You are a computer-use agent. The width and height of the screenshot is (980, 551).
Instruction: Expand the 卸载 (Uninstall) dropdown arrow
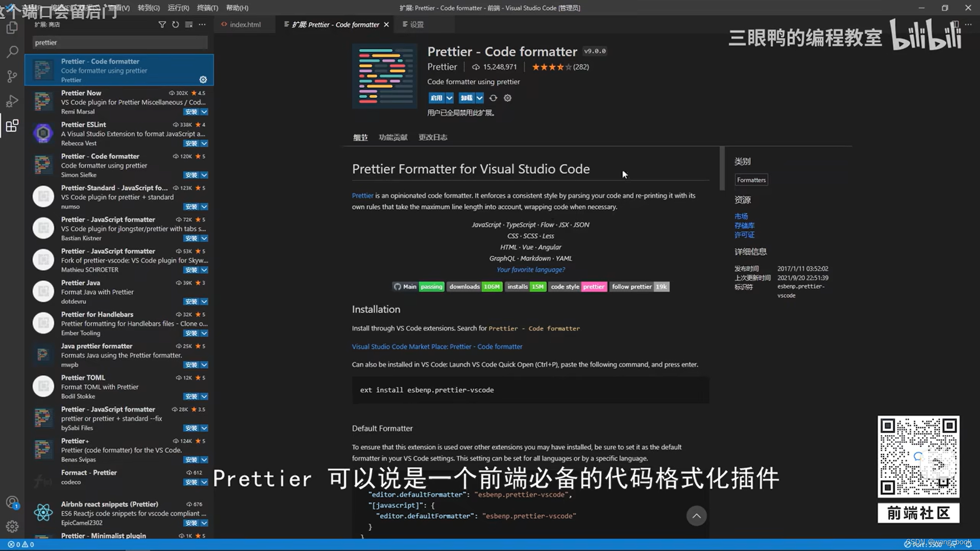click(479, 98)
